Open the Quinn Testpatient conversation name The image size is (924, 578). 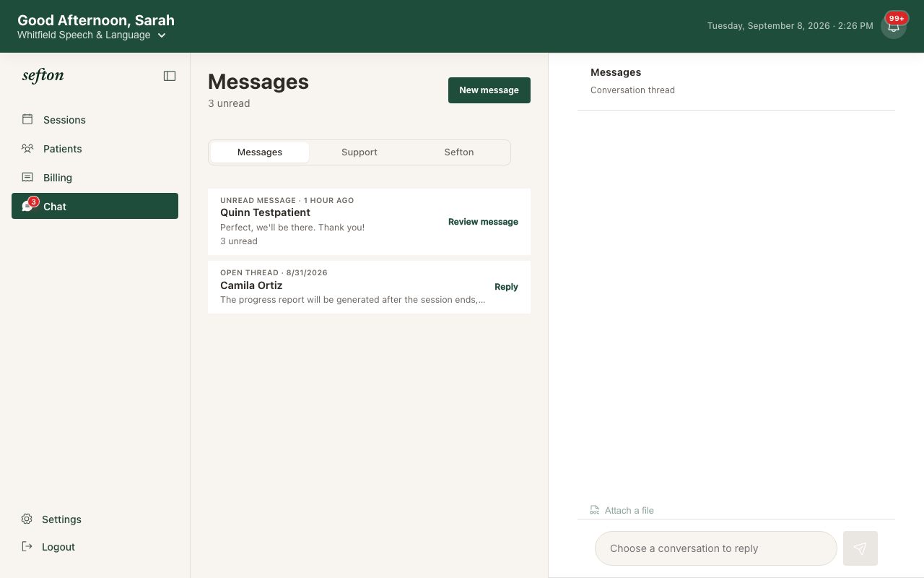[x=265, y=212]
